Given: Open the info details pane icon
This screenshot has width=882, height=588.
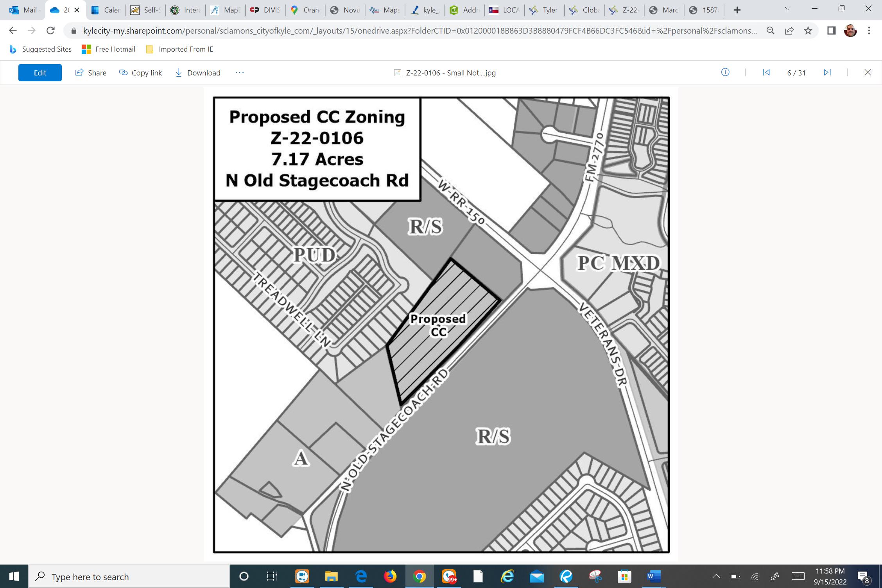Looking at the screenshot, I should click(725, 72).
